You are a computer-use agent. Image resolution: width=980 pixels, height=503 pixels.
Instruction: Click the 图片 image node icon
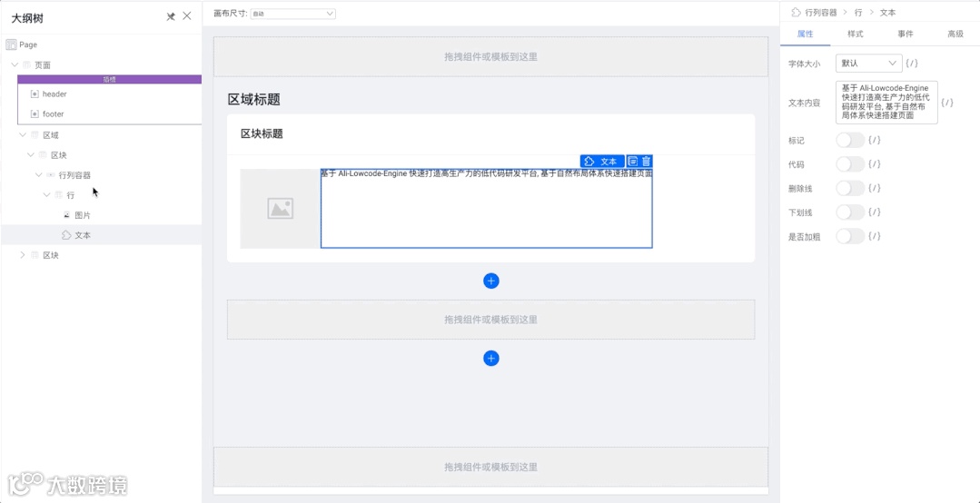[x=67, y=215]
